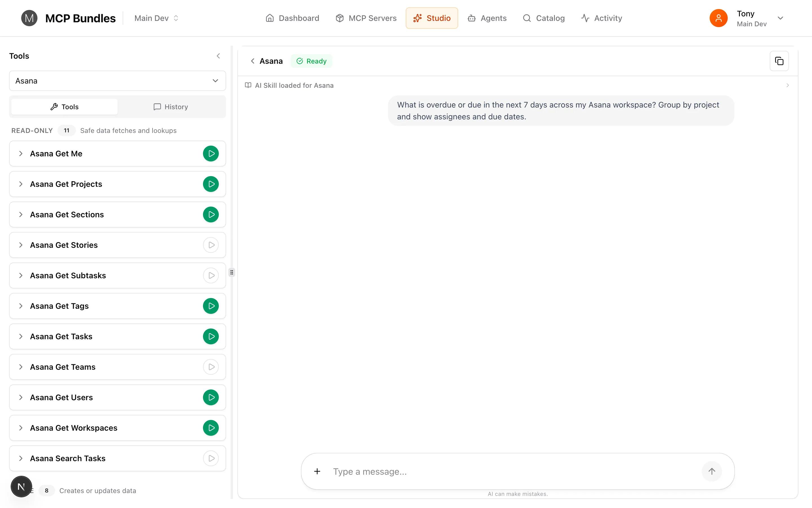The height and width of the screenshot is (508, 812).
Task: Click the N badge at bottom left
Action: click(x=21, y=487)
